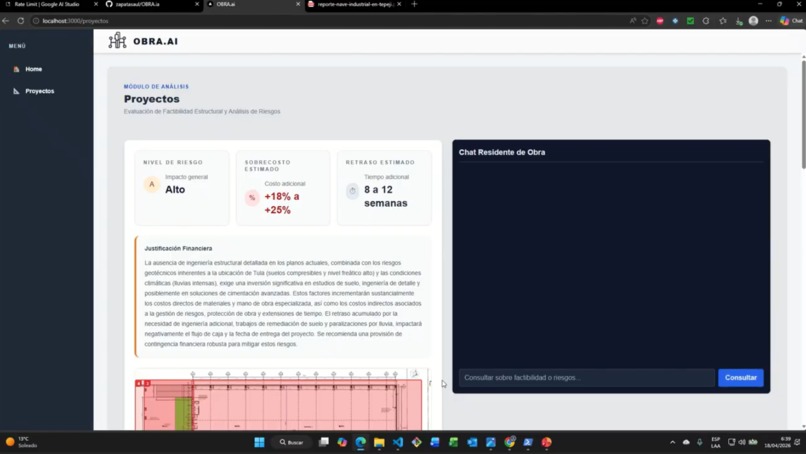Image resolution: width=806 pixels, height=454 pixels.
Task: Click the 'Justificación Financiera' heading
Action: click(x=178, y=248)
